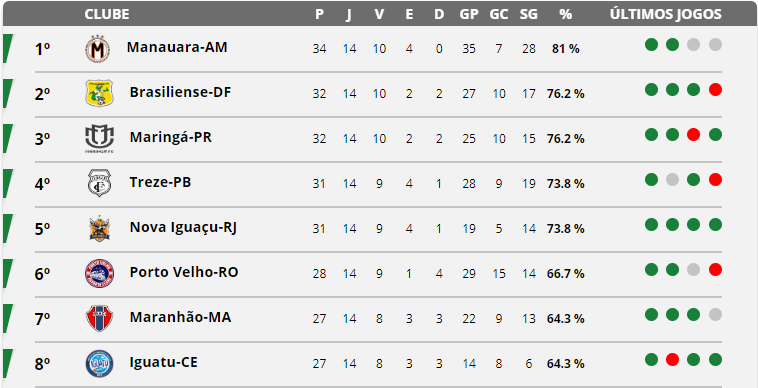The height and width of the screenshot is (388, 758).
Task: Click Brasiliense-DF's red last-game loss dot
Action: tap(715, 90)
